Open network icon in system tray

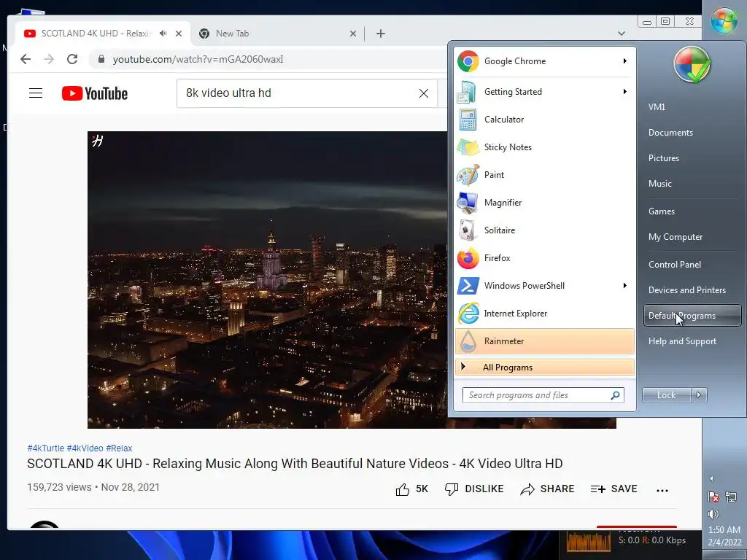pos(731,497)
